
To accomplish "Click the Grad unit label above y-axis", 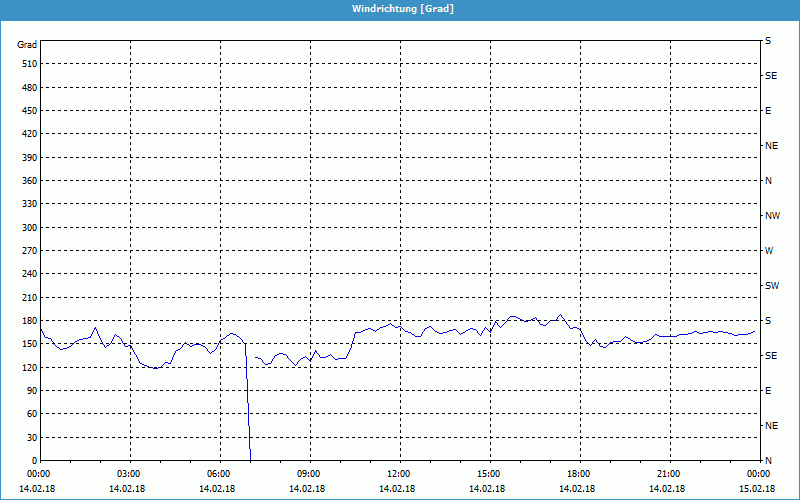I will click(27, 45).
